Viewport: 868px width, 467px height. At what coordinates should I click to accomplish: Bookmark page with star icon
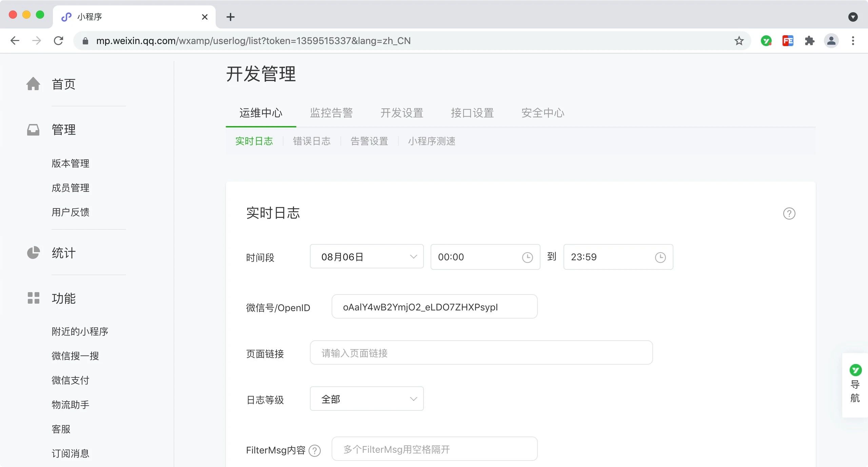click(739, 41)
